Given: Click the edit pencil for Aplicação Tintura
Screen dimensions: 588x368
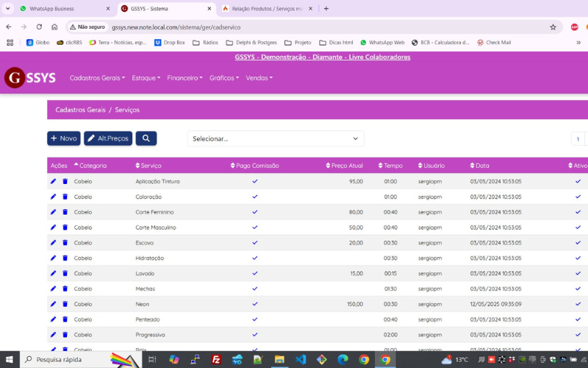Looking at the screenshot, I should [x=53, y=181].
